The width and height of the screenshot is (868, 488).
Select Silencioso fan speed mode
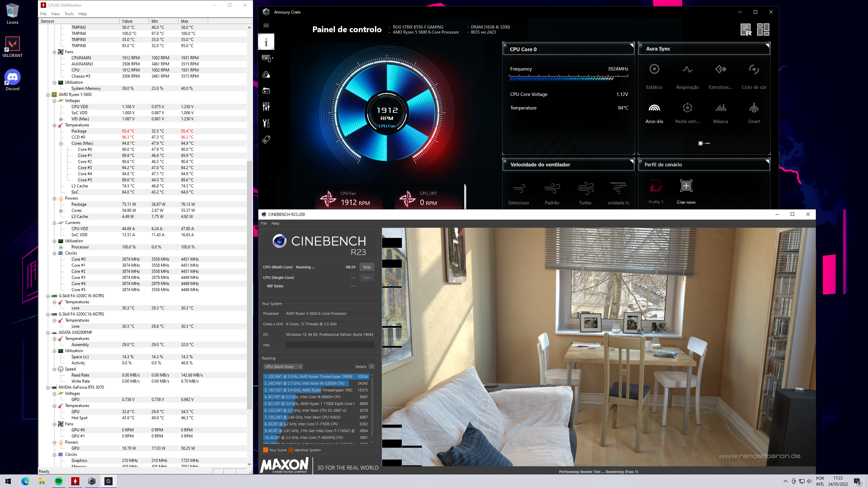[x=518, y=189]
